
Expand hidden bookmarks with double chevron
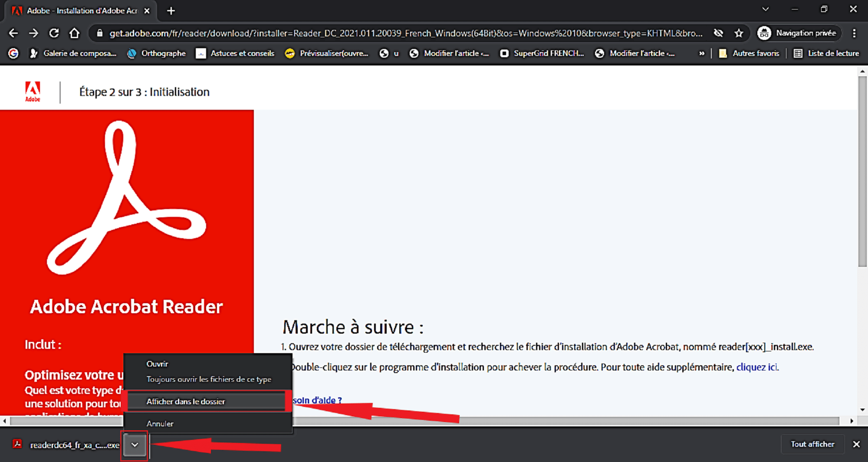(x=701, y=53)
